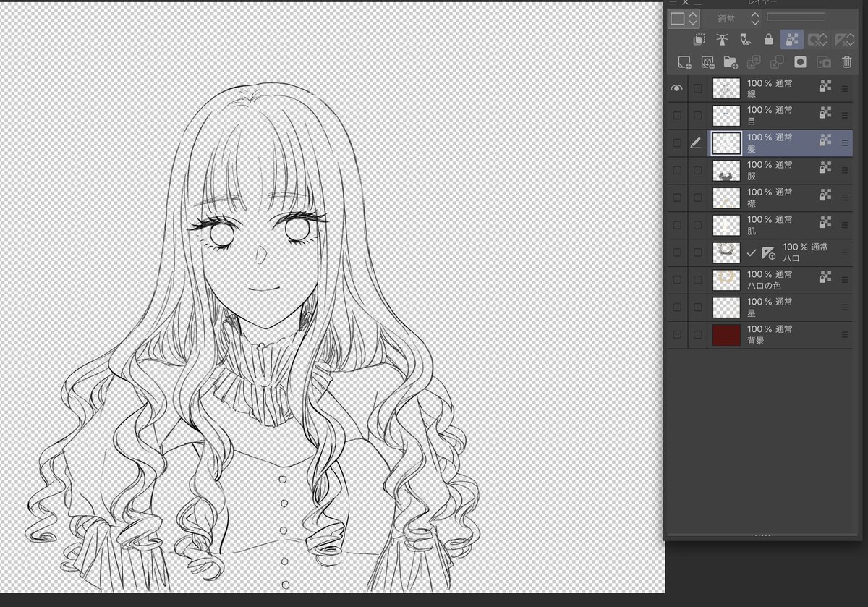
Task: Click transparent-lock icon on 目 layer
Action: point(825,114)
